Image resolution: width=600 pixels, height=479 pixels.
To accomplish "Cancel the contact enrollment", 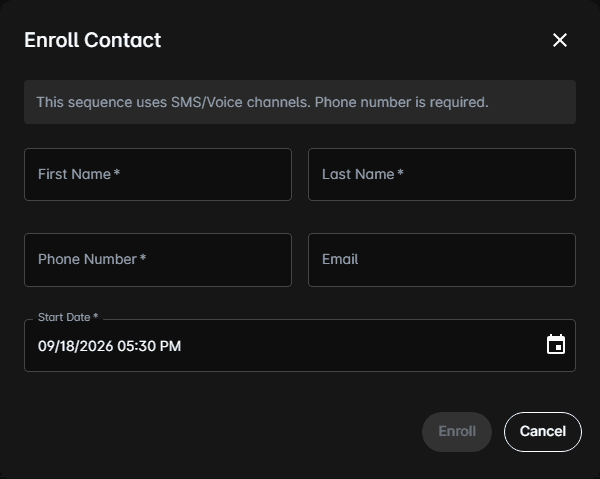I will point(543,432).
